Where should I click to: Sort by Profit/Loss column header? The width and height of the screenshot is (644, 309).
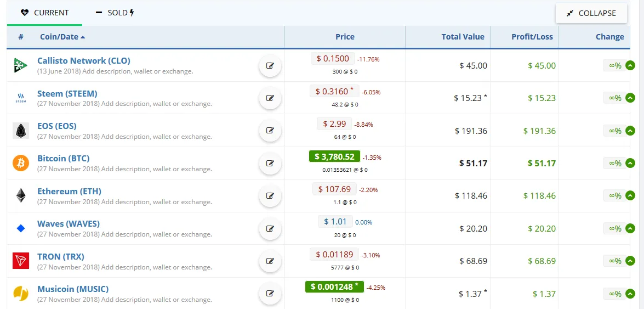[x=532, y=37]
